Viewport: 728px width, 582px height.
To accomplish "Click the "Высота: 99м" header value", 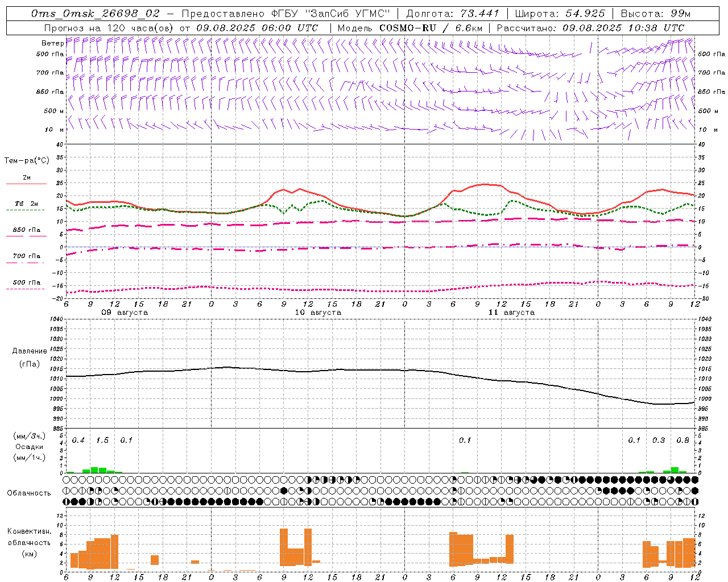I will 655,14.
